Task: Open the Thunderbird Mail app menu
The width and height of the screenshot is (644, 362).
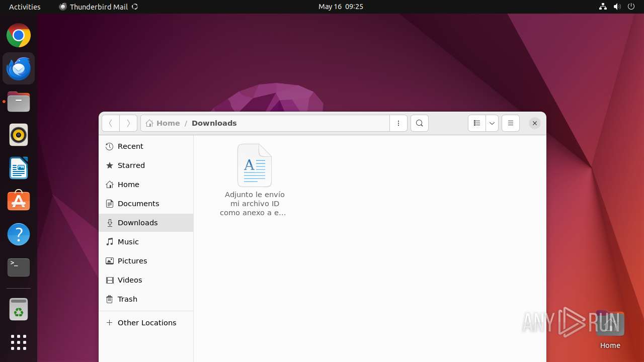Action: tap(99, 7)
